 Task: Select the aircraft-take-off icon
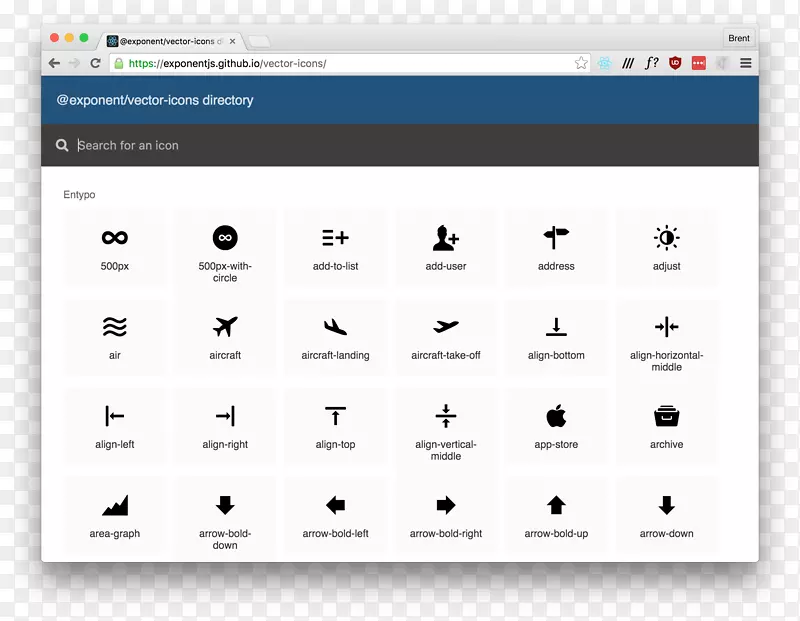(445, 326)
